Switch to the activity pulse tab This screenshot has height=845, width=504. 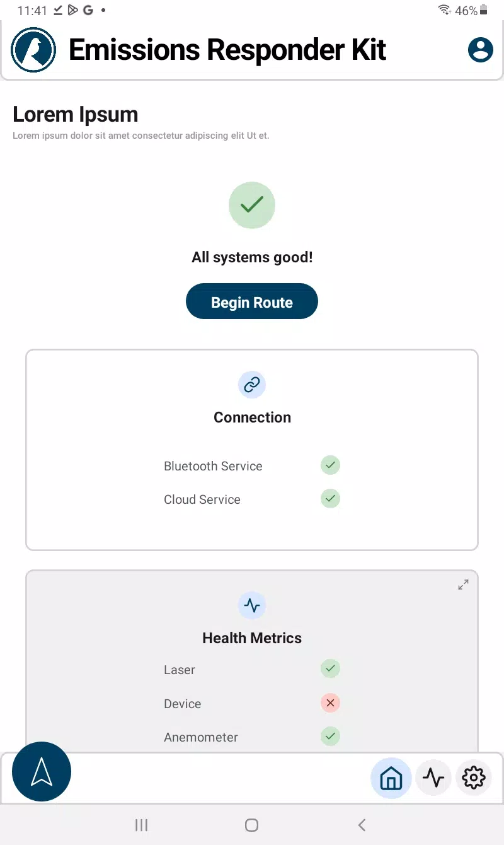433,778
